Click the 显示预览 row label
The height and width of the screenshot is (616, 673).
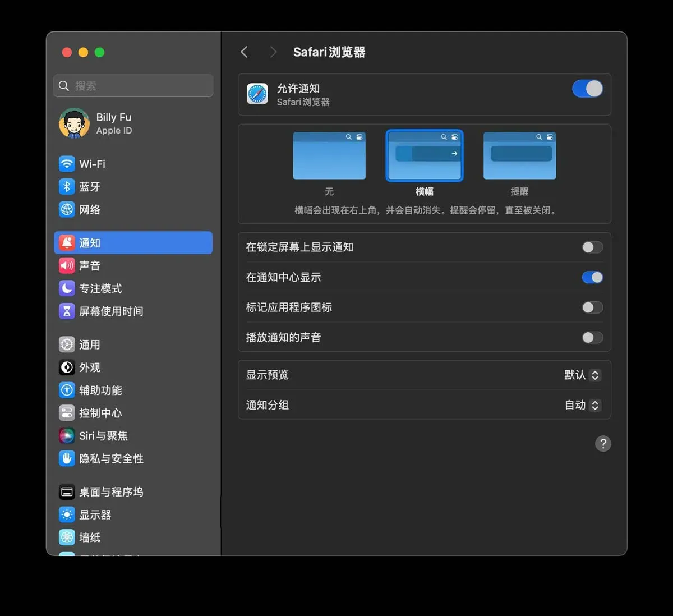pyautogui.click(x=267, y=375)
